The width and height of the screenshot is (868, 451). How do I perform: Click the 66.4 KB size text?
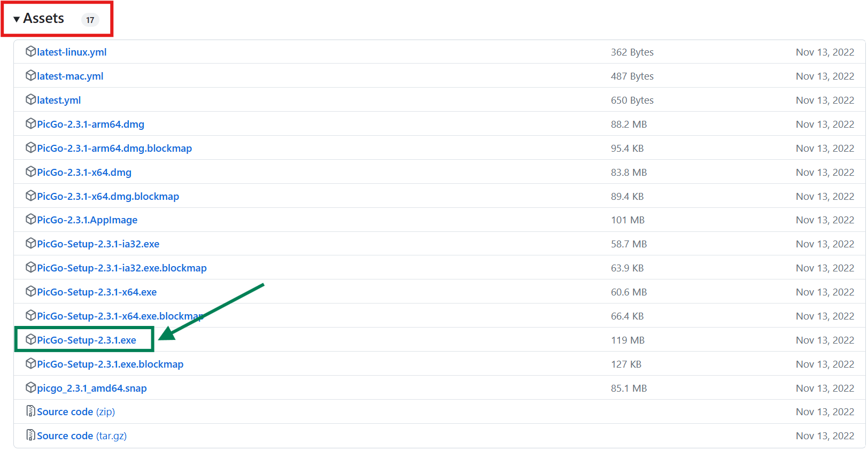click(x=627, y=316)
